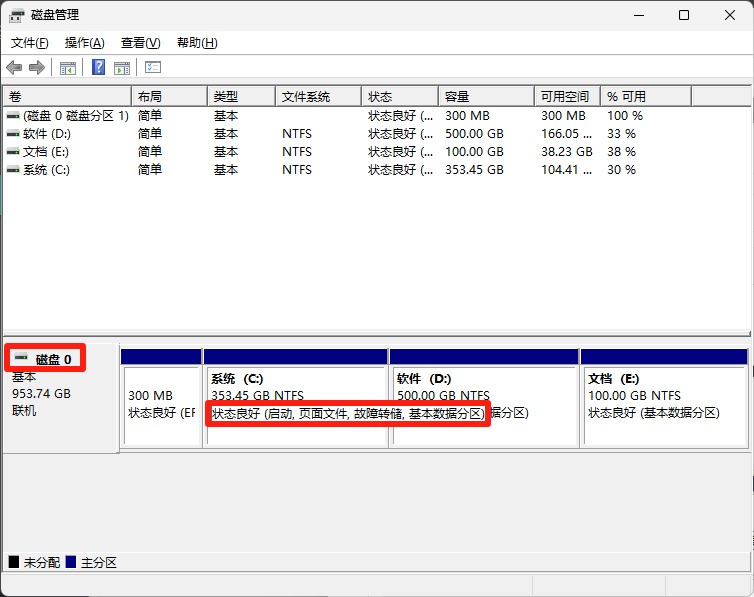
Task: Sort by the 可用空间 column header
Action: (567, 97)
